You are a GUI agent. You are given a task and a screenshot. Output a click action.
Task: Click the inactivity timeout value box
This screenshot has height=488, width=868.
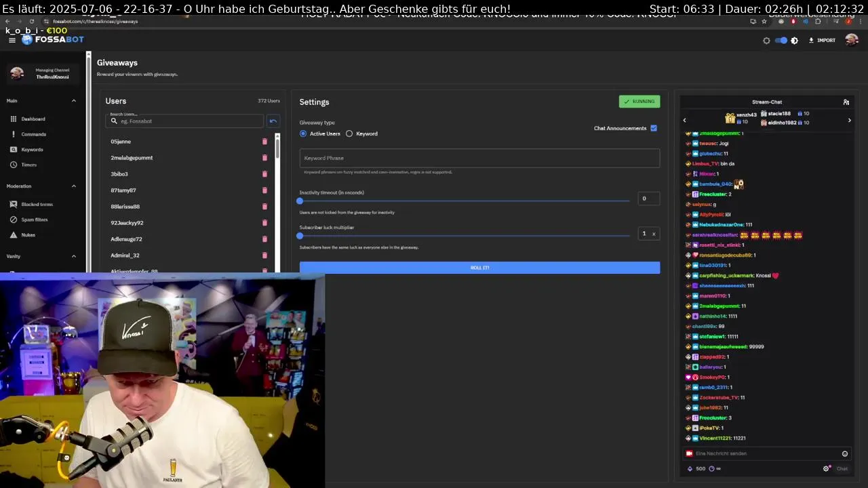pos(649,199)
